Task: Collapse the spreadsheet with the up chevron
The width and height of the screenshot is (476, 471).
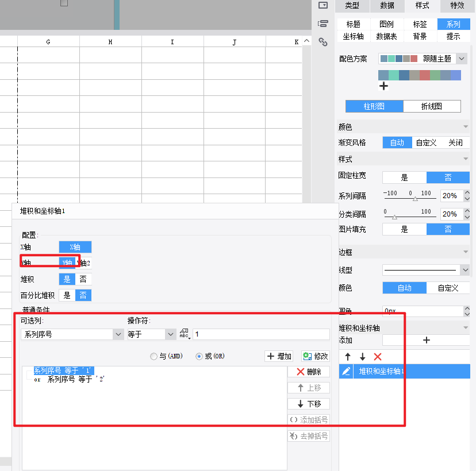Action: [307, 41]
